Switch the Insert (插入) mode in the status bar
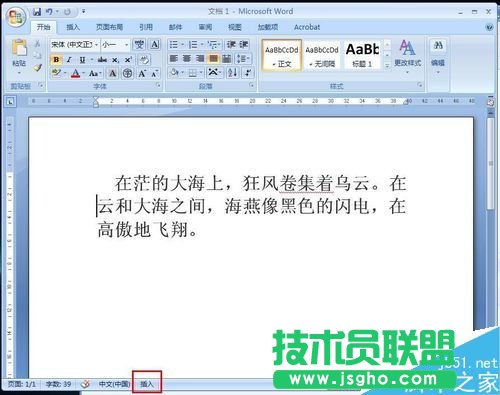 [147, 384]
